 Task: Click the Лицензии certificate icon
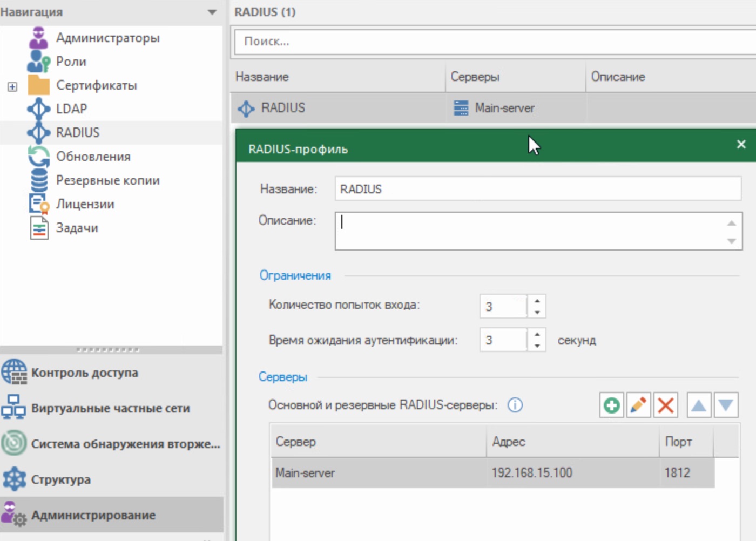click(38, 204)
